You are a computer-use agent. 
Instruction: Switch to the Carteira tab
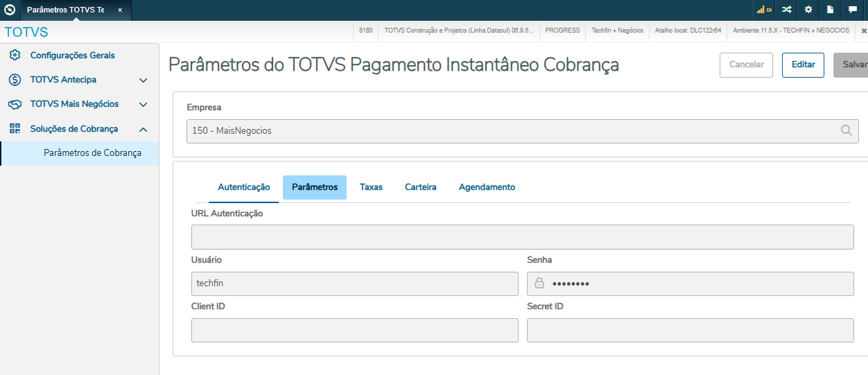421,187
